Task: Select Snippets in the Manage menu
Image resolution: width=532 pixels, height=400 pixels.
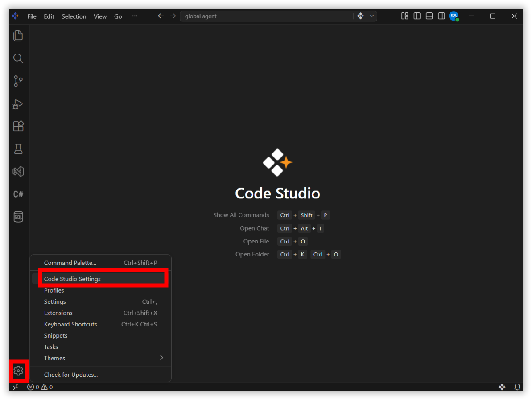Action: 101,335
